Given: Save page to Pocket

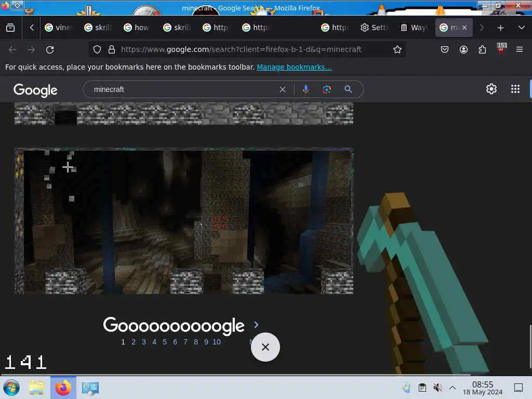Looking at the screenshot, I should coord(445,49).
